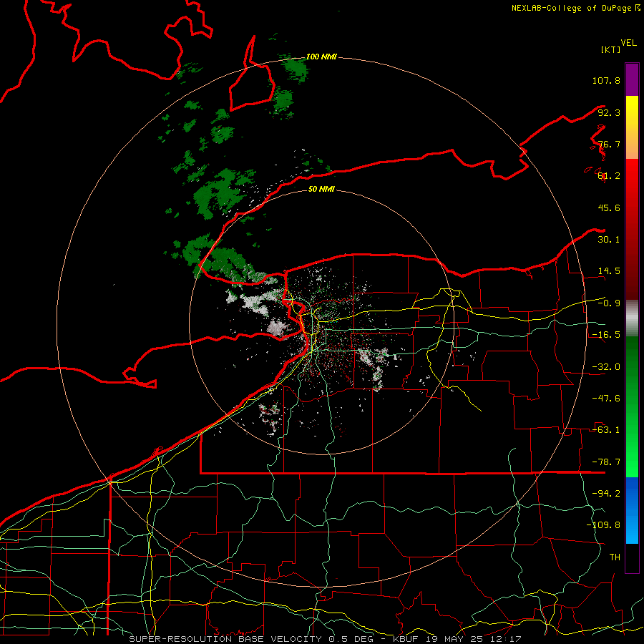The width and height of the screenshot is (644, 644).
Task: Click the 14.5 velocity scale value
Action: pos(609,271)
